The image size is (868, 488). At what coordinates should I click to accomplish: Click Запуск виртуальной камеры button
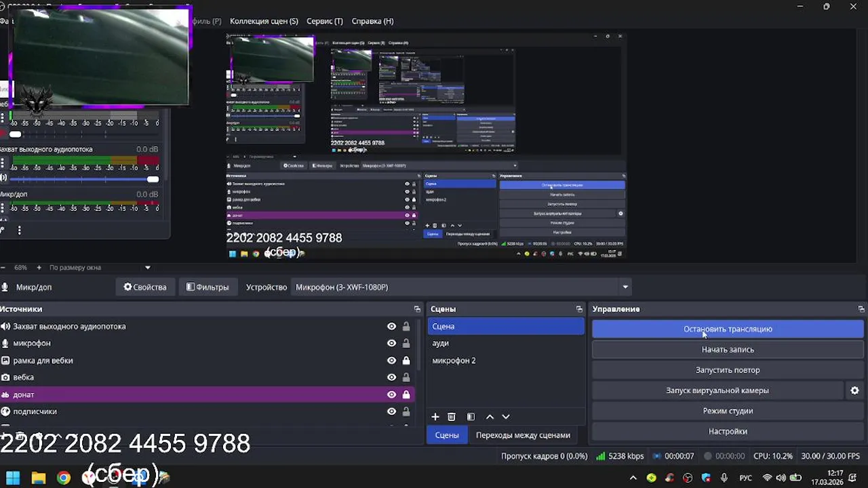717,390
